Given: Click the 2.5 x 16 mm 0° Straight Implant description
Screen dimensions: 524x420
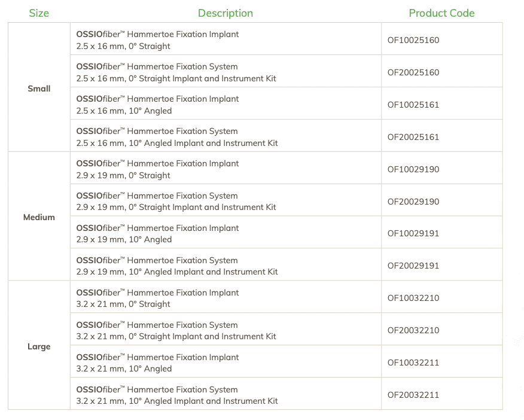Looking at the screenshot, I should click(157, 40).
